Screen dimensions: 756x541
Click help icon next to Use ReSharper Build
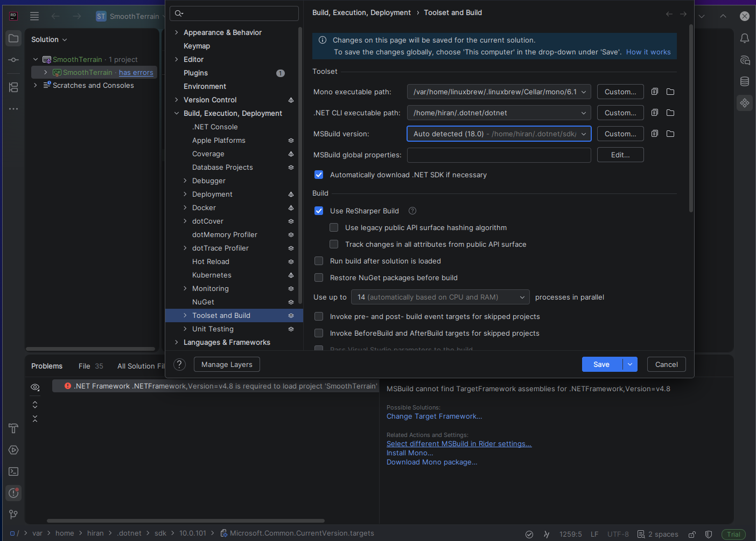pos(412,211)
